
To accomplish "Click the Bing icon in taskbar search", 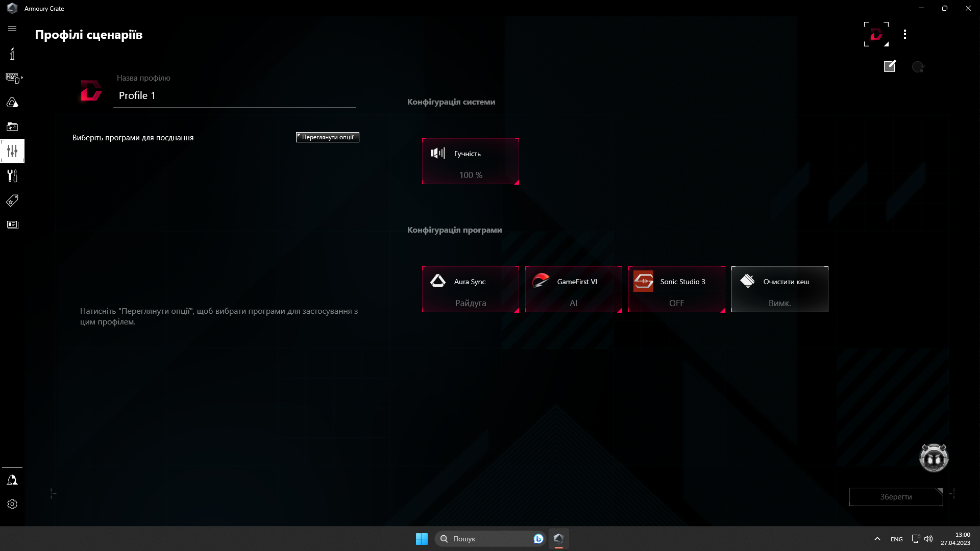I will [x=538, y=539].
